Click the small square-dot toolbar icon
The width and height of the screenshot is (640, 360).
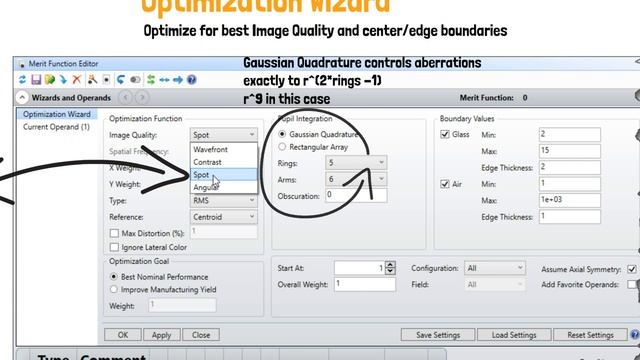click(x=106, y=80)
